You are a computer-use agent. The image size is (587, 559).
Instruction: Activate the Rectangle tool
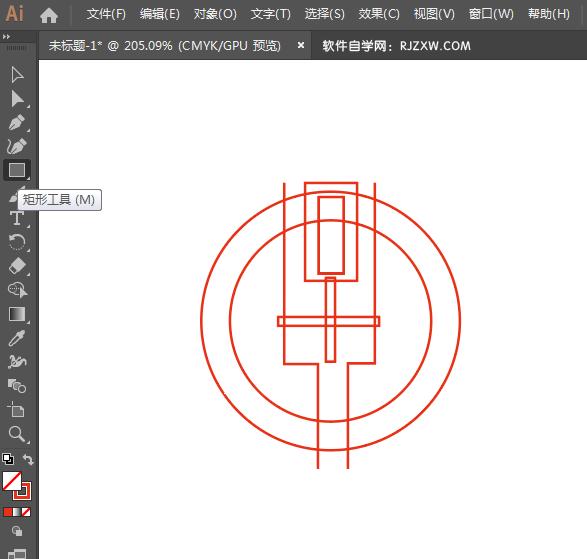click(x=17, y=170)
